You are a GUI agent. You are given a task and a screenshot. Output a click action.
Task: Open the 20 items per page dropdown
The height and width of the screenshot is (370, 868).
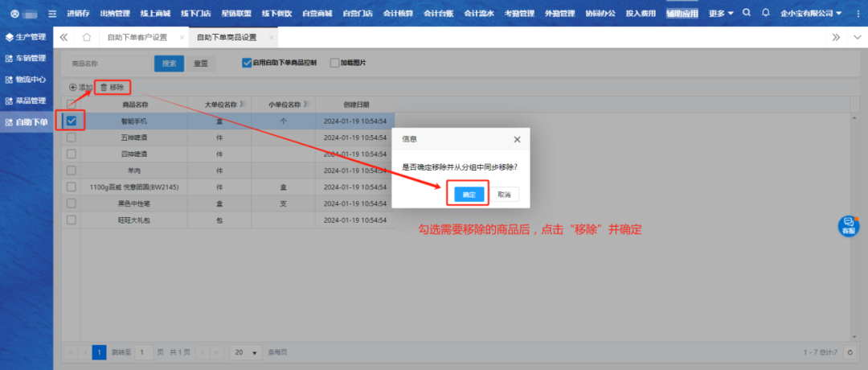pos(246,352)
